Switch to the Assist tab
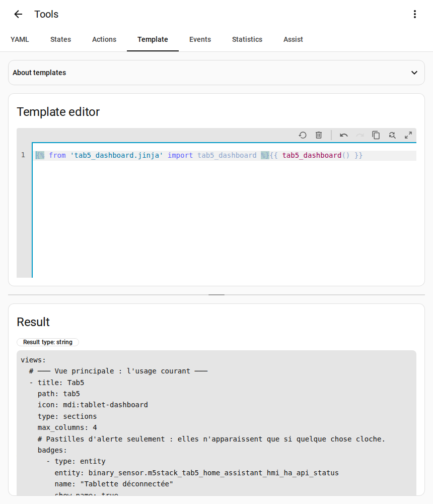433x504 pixels. coord(293,39)
